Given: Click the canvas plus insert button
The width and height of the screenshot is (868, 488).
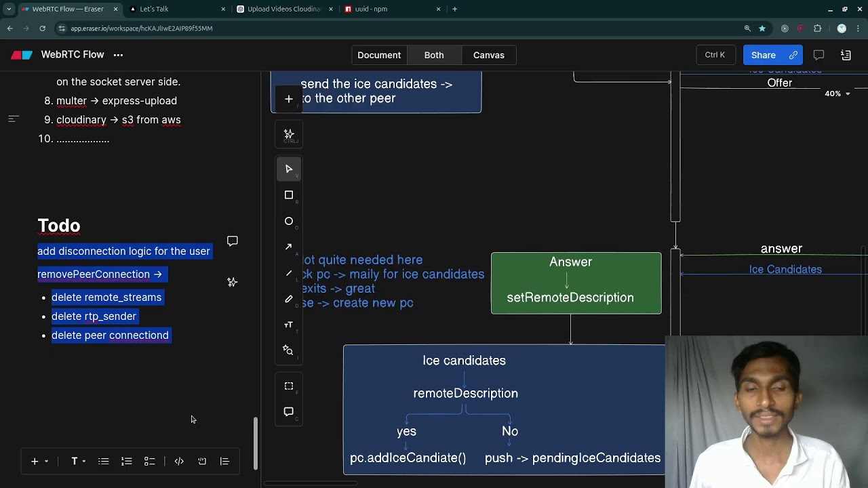Looking at the screenshot, I should pyautogui.click(x=289, y=99).
